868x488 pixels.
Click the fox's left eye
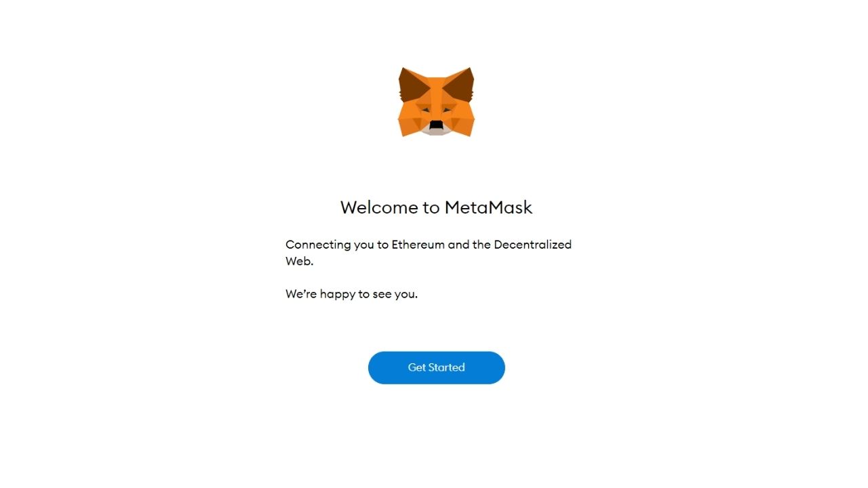425,109
